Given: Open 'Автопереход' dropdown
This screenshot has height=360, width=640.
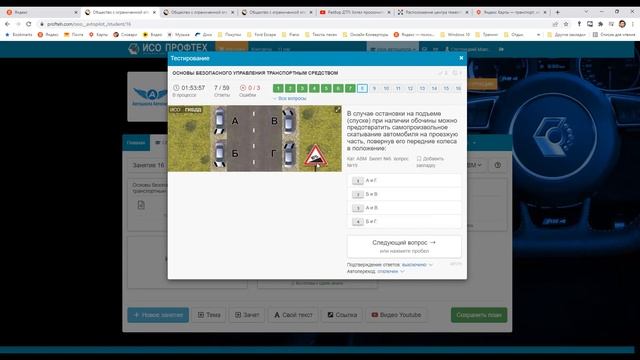Looking at the screenshot, I should 391,271.
